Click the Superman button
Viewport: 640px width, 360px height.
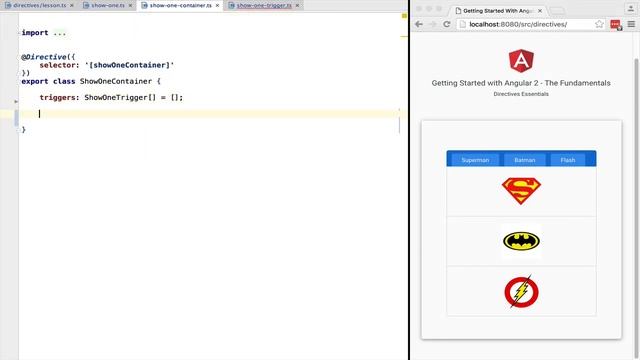[x=475, y=160]
